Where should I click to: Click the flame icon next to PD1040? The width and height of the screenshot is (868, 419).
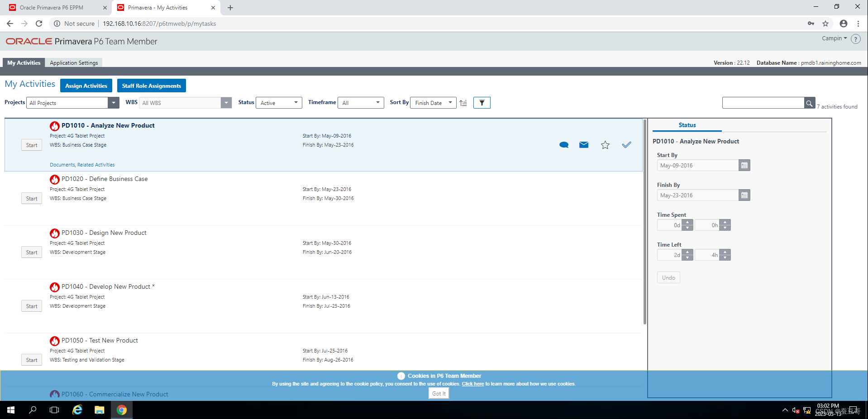[x=55, y=287]
